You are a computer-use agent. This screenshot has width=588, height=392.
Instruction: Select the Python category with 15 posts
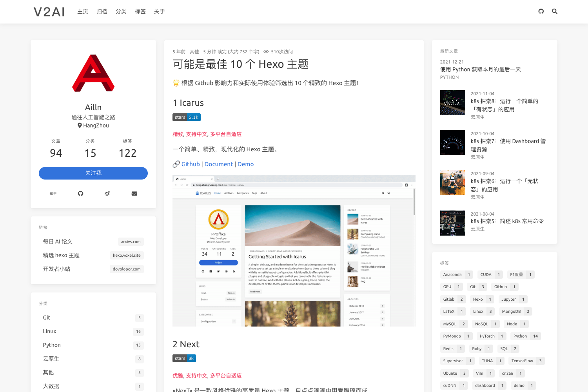point(93,345)
